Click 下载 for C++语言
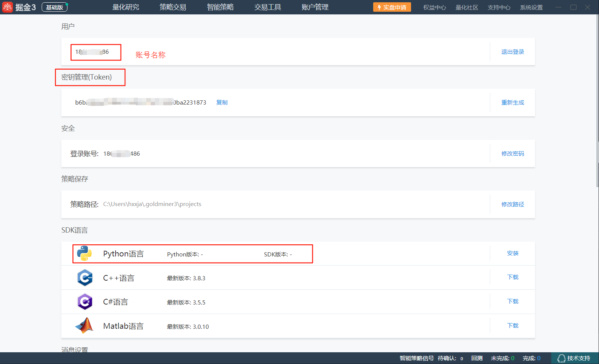This screenshot has width=599, height=364. [x=513, y=277]
